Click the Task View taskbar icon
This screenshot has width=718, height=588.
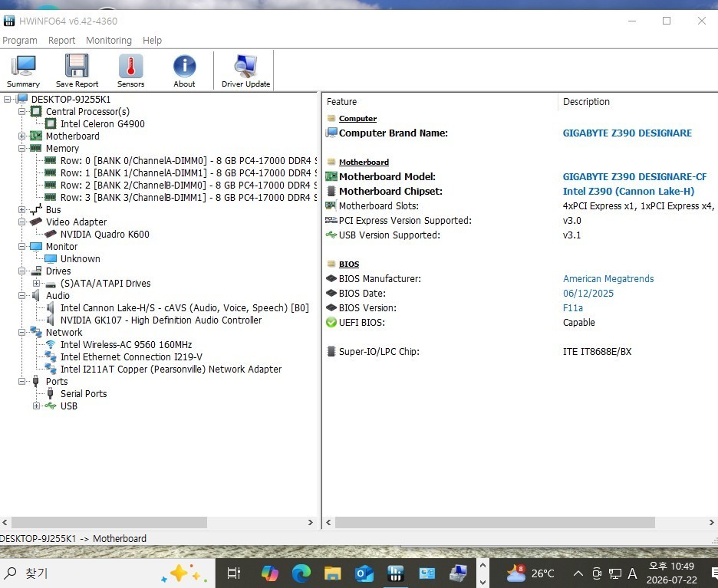234,573
